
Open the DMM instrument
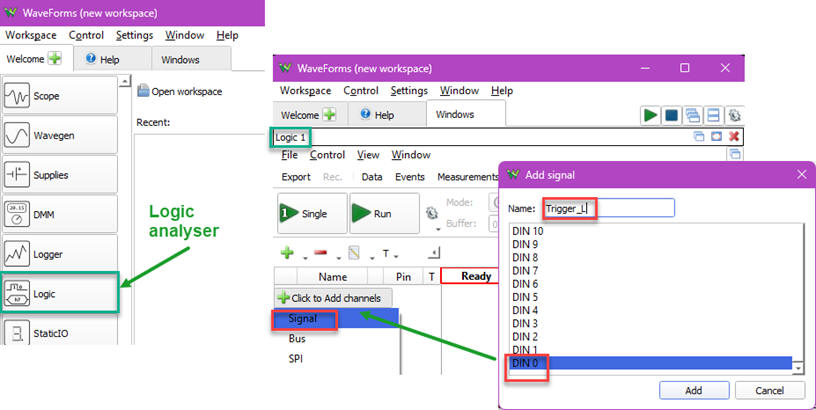tap(59, 214)
